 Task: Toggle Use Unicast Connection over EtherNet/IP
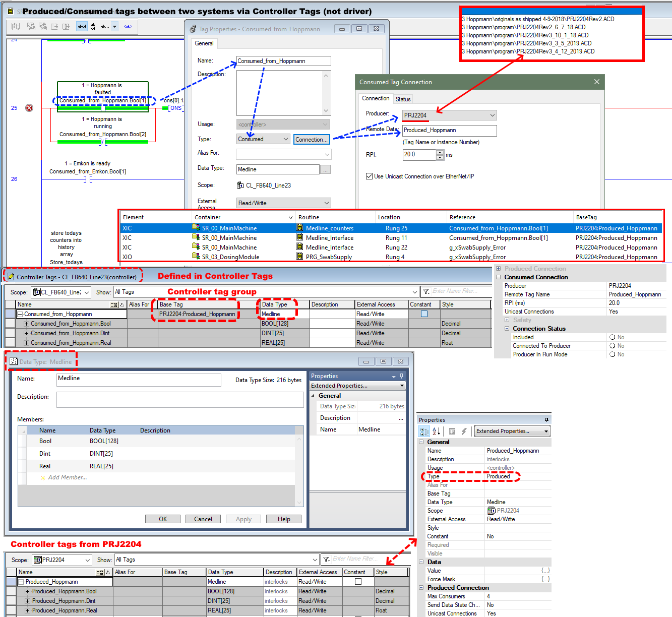[369, 176]
